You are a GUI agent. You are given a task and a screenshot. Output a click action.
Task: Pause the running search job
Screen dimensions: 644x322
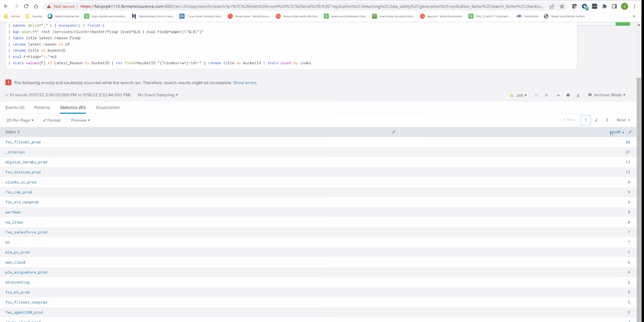click(x=536, y=95)
